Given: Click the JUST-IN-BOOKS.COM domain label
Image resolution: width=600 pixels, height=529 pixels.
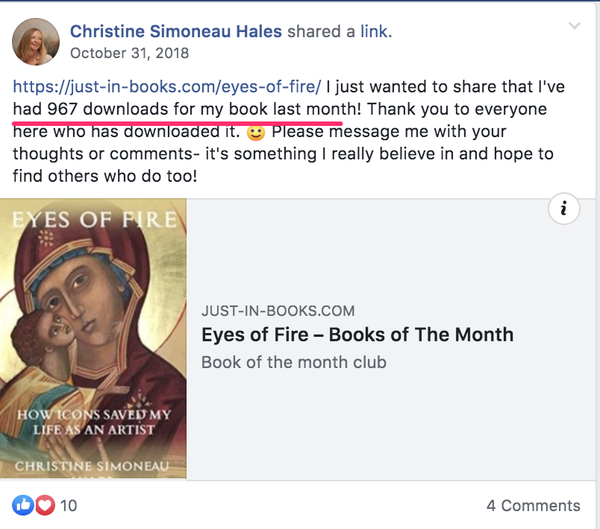Looking at the screenshot, I should pos(278,311).
